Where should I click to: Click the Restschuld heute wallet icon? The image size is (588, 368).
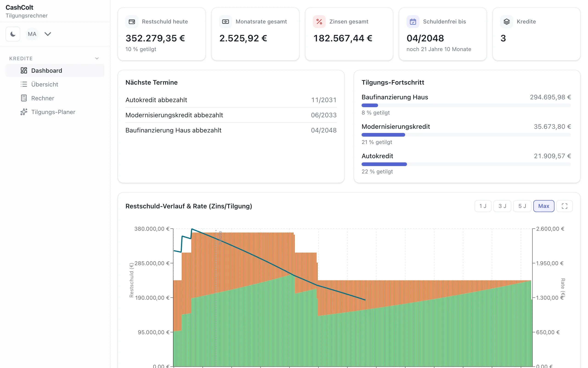click(132, 22)
